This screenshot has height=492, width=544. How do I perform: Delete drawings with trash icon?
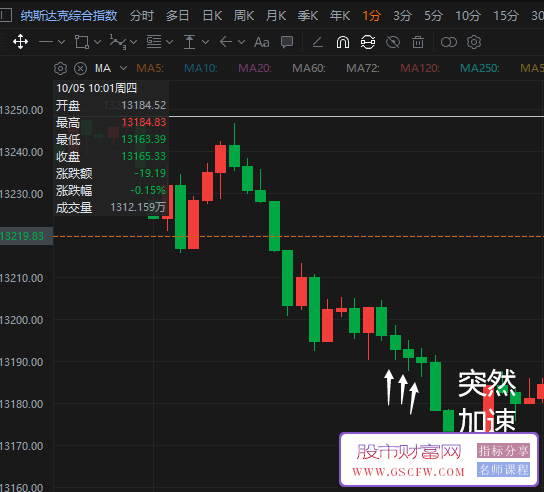418,42
